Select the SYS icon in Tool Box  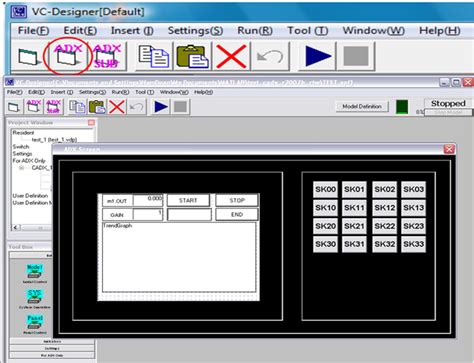(x=34, y=298)
